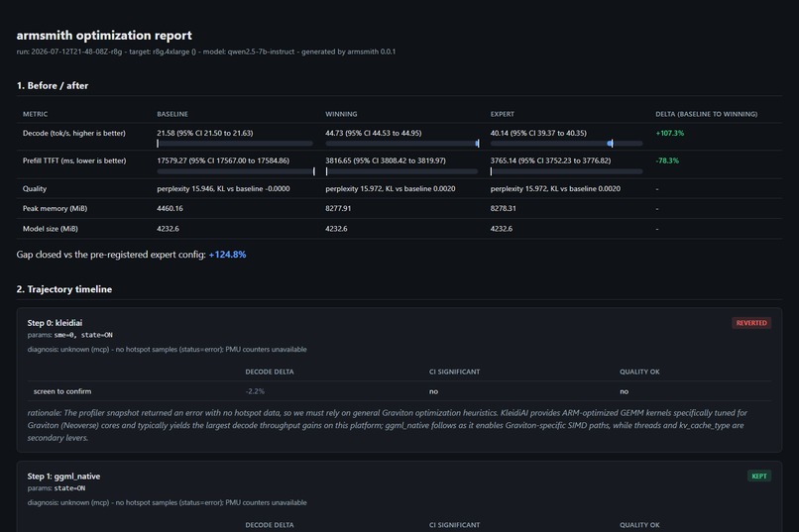This screenshot has height=532, width=799.
Task: Click the expert prefill TTFT bar
Action: tap(566, 171)
